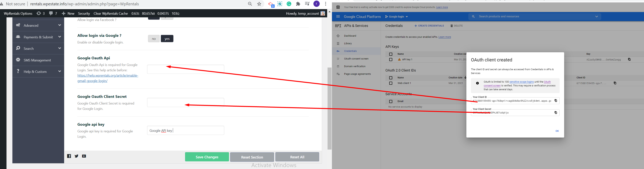Viewport: 644px width, 169px height.
Task: Open the YouTube icon in options footer
Action: [84, 156]
